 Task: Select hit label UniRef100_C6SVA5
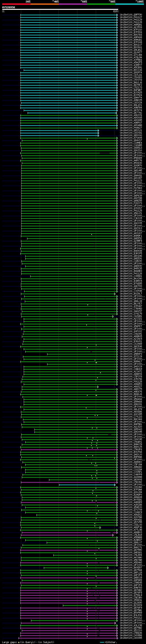tap(131, 638)
